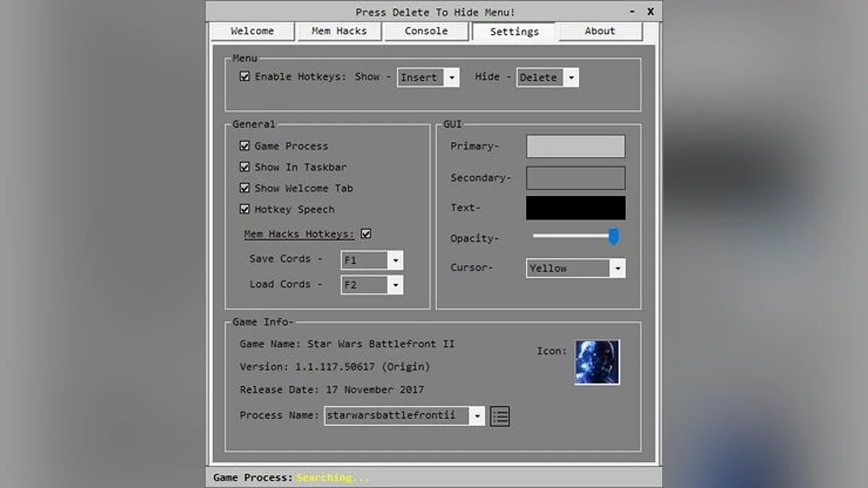Viewport: 868px width, 488px height.
Task: Disable Show In Taskbar
Action: coord(245,166)
